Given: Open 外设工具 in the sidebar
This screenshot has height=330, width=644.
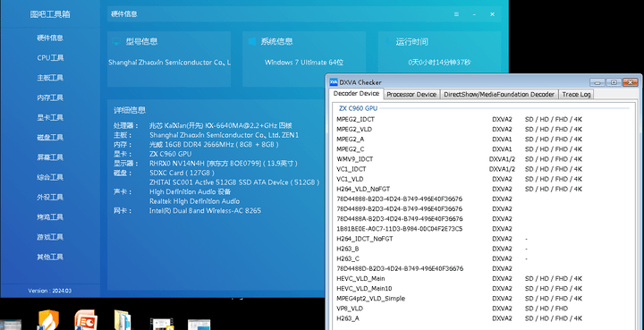Looking at the screenshot, I should [50, 197].
